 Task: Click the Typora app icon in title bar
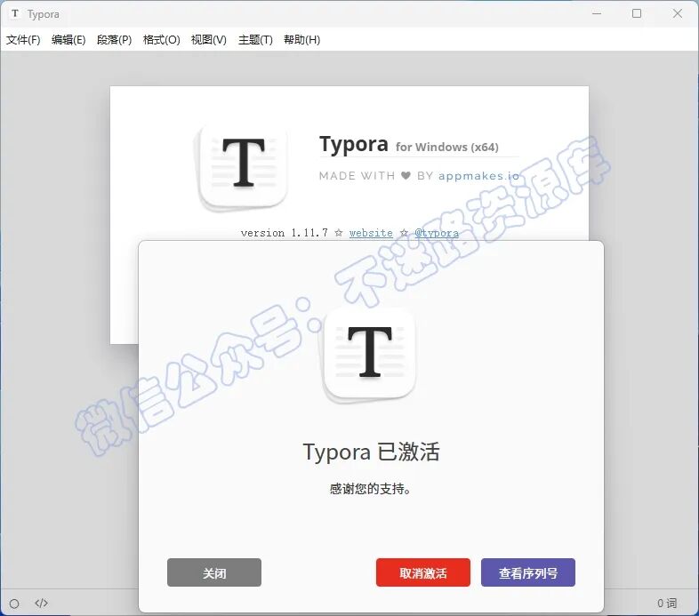pyautogui.click(x=15, y=14)
